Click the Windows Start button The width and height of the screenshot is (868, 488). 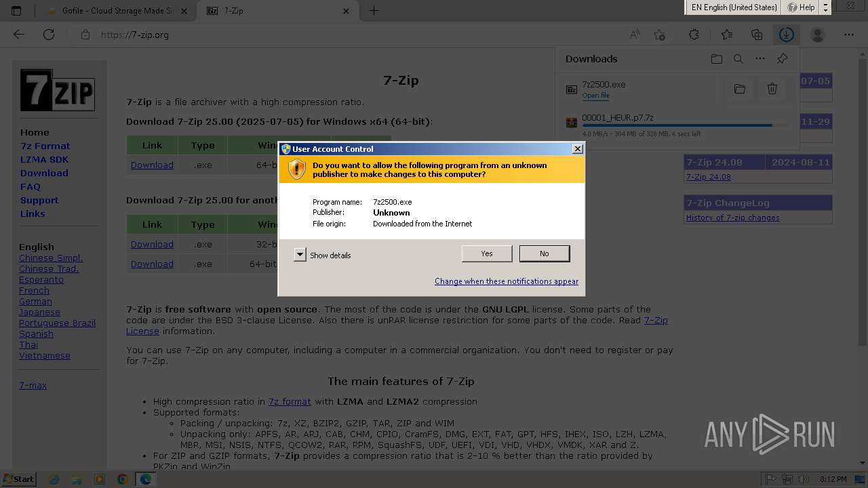point(19,479)
